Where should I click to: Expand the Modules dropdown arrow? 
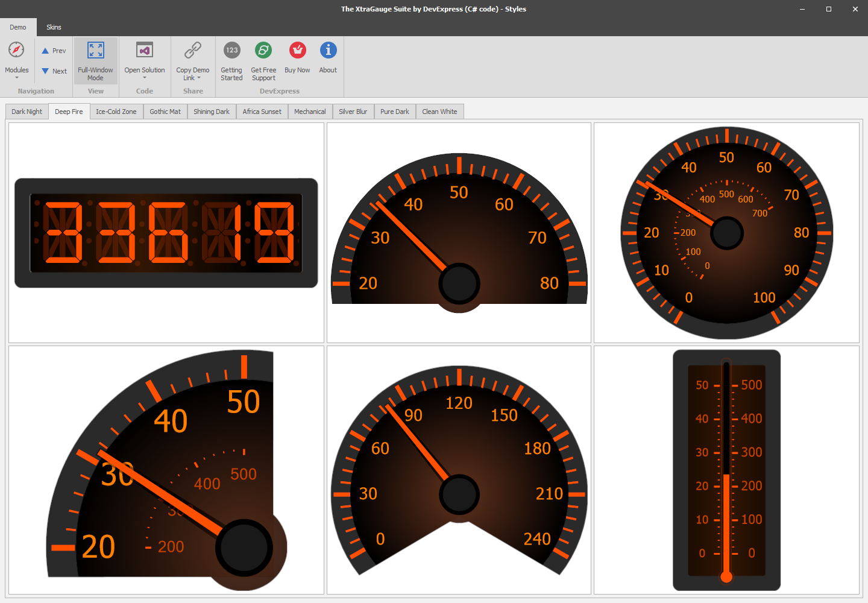(16, 78)
